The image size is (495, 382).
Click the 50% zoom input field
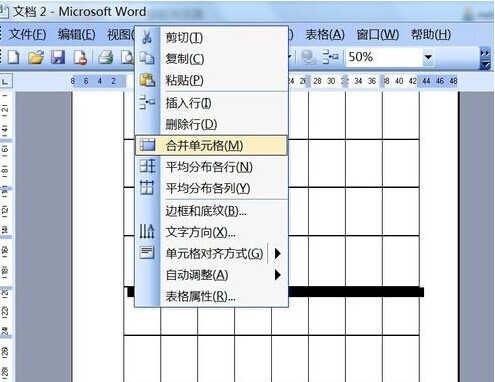pyautogui.click(x=384, y=57)
